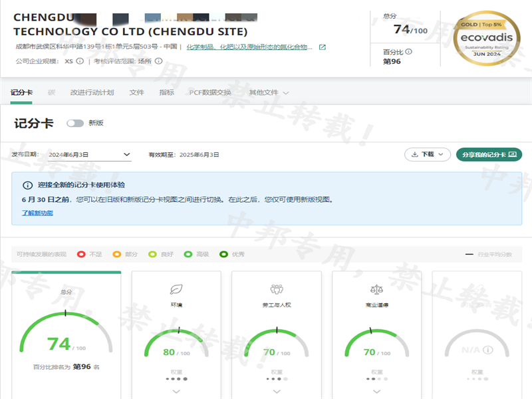Click the people icon on 劳工与人权 card
532x399 pixels.
pos(277,289)
